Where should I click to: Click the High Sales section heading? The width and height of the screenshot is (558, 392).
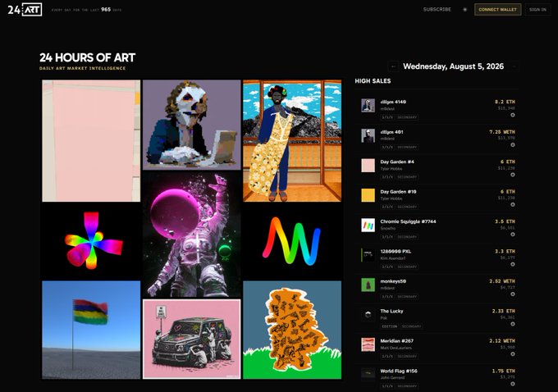(x=373, y=81)
